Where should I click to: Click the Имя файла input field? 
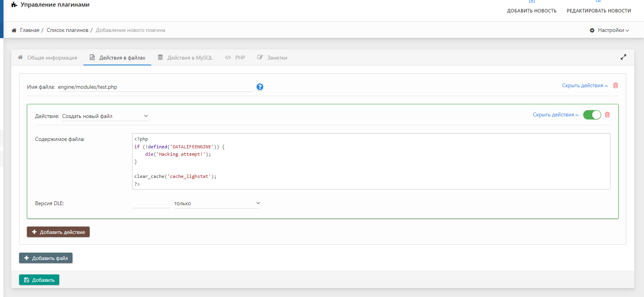click(x=155, y=87)
